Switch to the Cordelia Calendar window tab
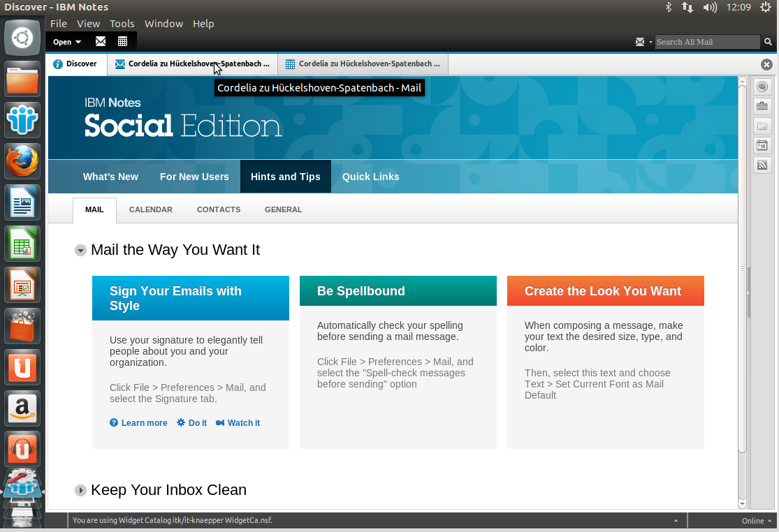Image resolution: width=779 pixels, height=532 pixels. [x=363, y=64]
